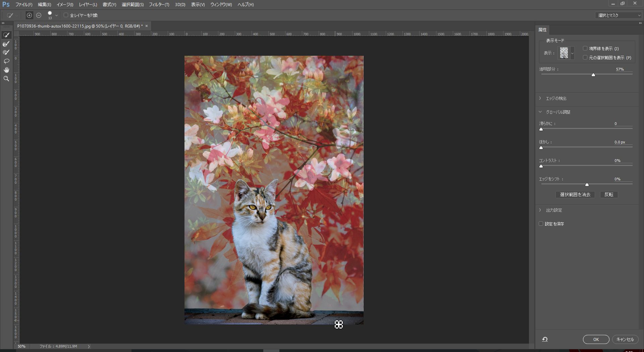The image size is (644, 352).
Task: Select the 属性 panel tab
Action: (542, 30)
